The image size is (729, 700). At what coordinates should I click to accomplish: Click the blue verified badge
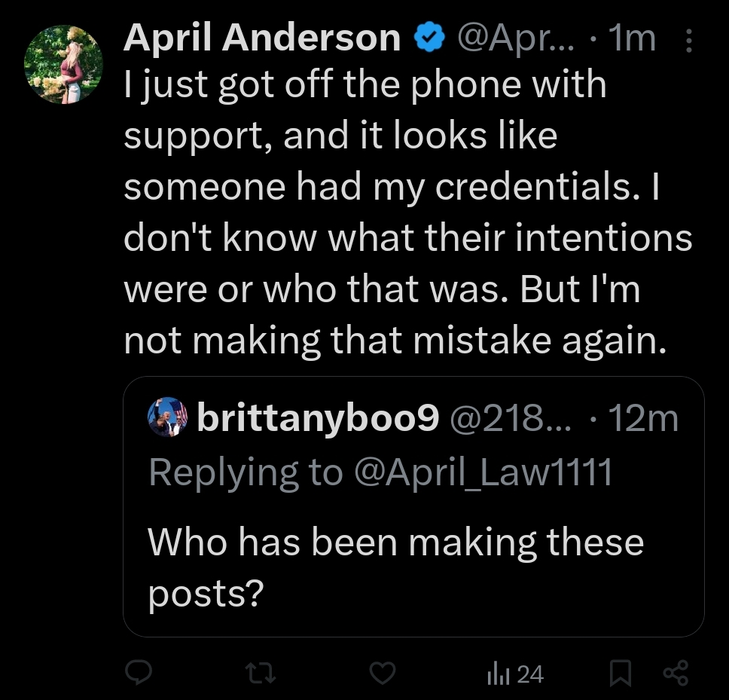[x=429, y=38]
